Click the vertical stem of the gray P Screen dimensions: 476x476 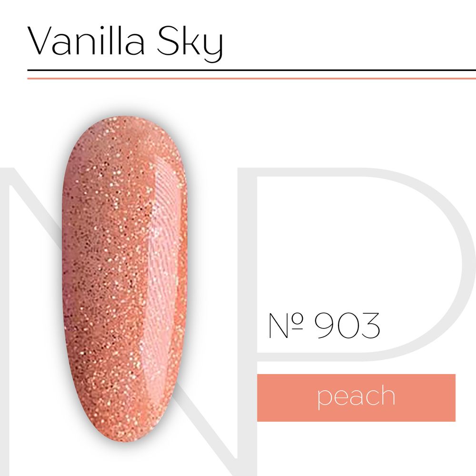(x=247, y=322)
